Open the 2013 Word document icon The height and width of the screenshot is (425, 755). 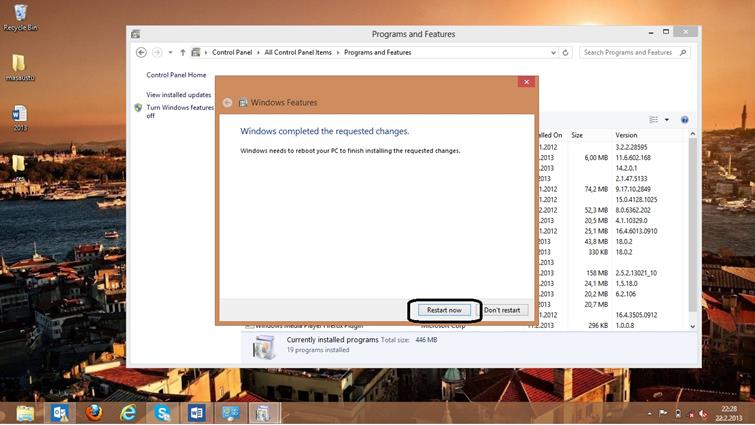click(x=20, y=118)
